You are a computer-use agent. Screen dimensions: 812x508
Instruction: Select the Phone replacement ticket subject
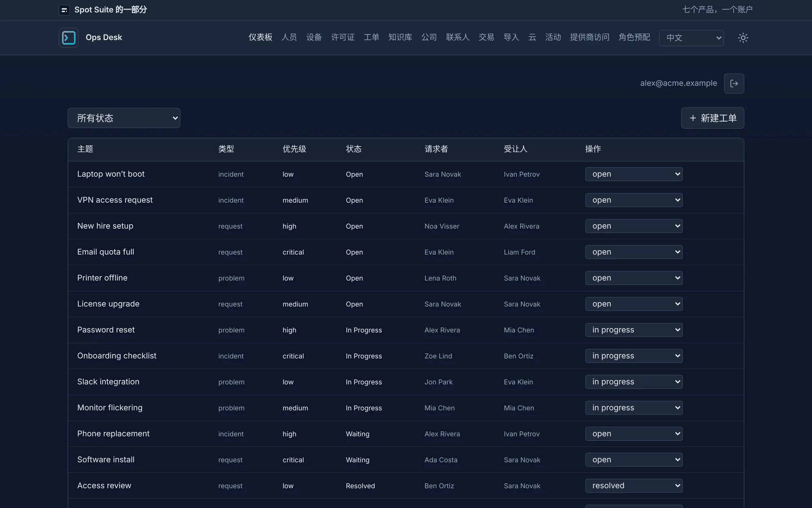point(113,434)
